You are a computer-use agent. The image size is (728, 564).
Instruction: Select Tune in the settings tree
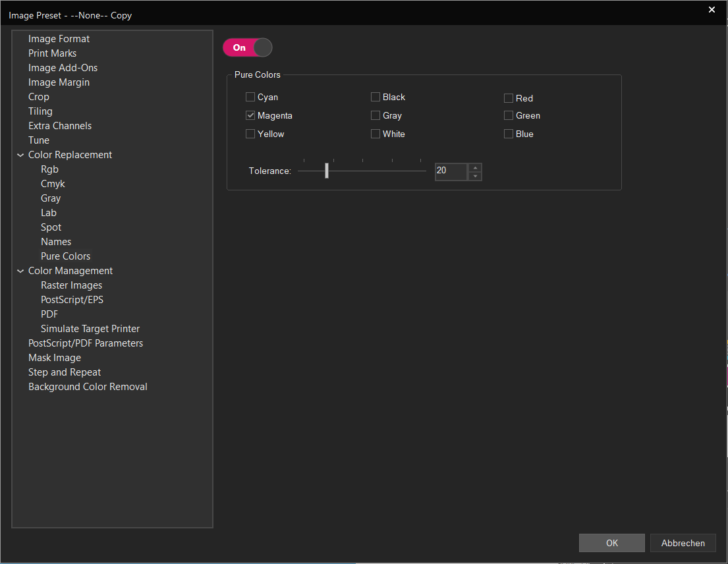38,140
